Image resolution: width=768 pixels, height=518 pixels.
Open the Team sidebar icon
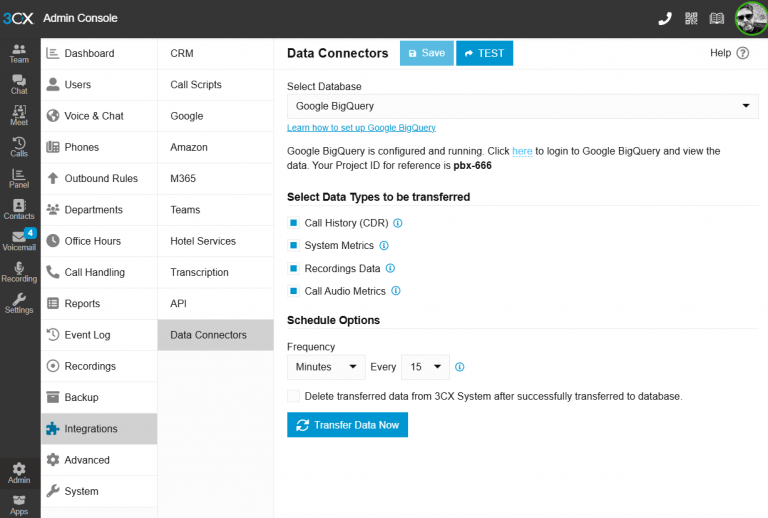pyautogui.click(x=19, y=53)
